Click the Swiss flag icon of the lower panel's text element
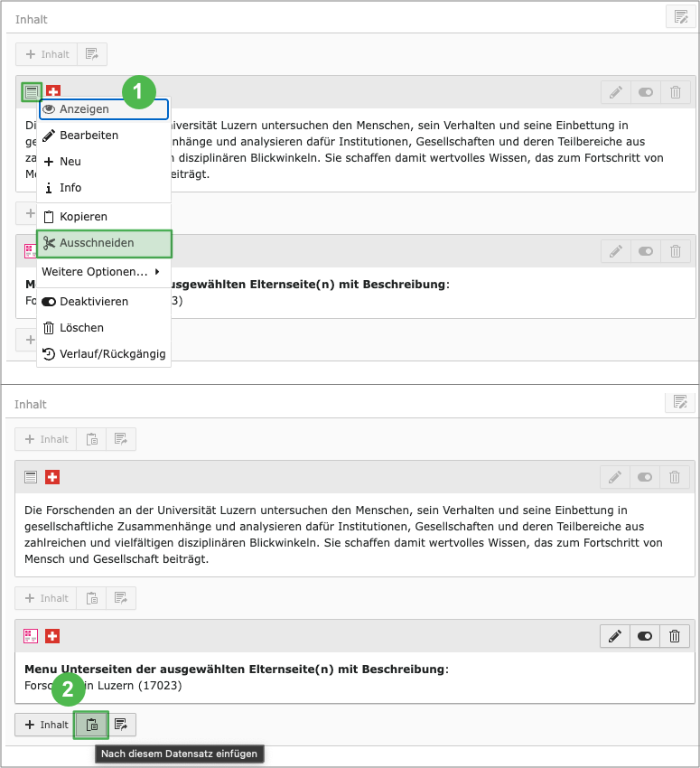700x768 pixels. [51, 477]
